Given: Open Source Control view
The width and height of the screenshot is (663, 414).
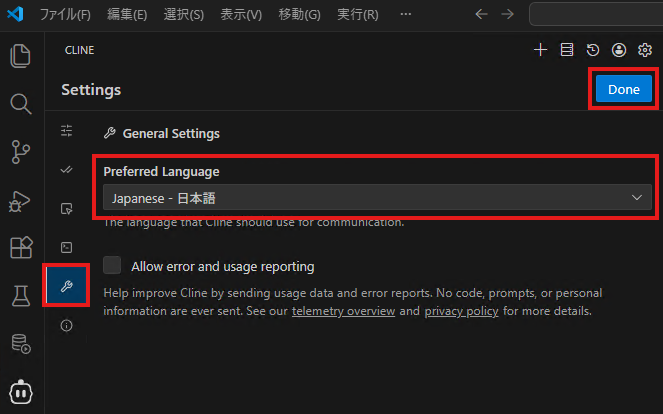Looking at the screenshot, I should pyautogui.click(x=20, y=152).
